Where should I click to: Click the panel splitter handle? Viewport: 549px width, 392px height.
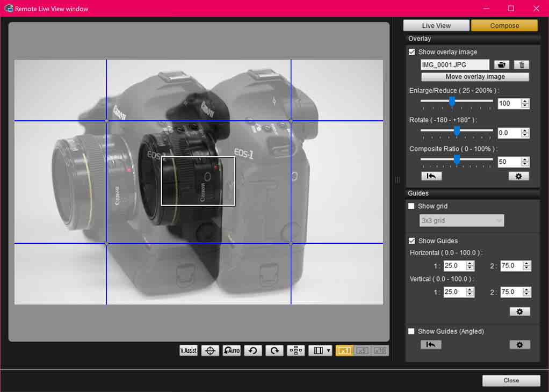(x=398, y=180)
